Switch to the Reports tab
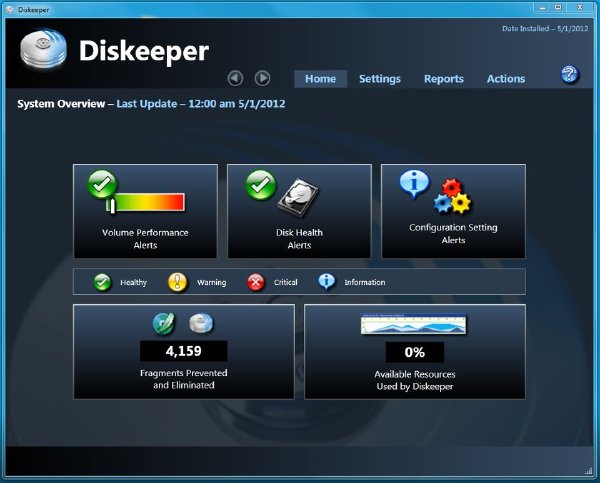Screen dimensions: 600x483 (x=443, y=79)
